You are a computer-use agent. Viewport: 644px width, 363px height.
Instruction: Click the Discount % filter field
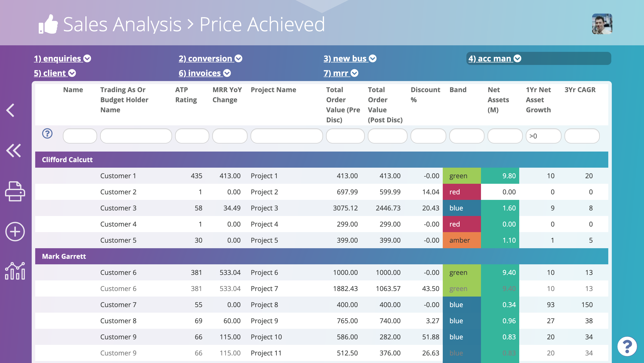click(428, 136)
